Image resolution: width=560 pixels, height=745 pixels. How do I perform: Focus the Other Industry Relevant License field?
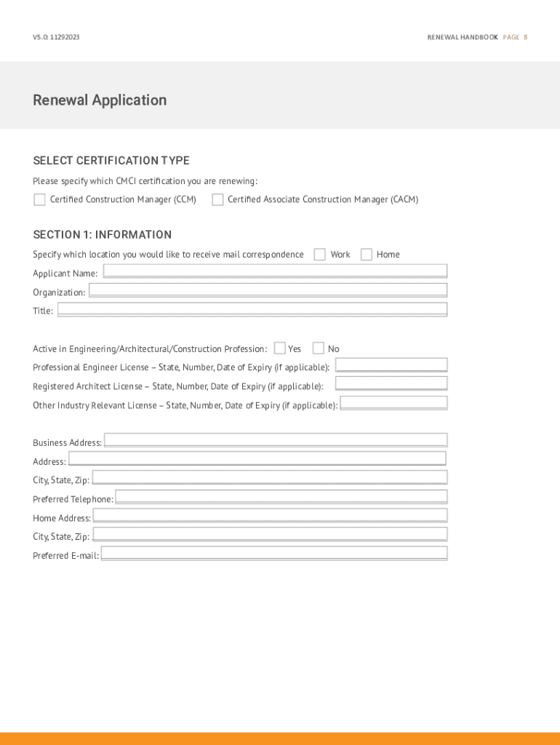tap(393, 403)
